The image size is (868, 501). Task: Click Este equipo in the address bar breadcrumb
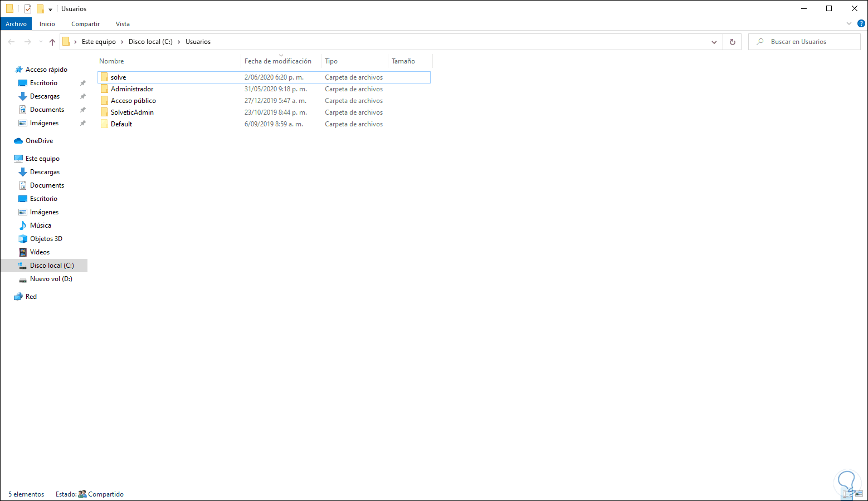[99, 42]
